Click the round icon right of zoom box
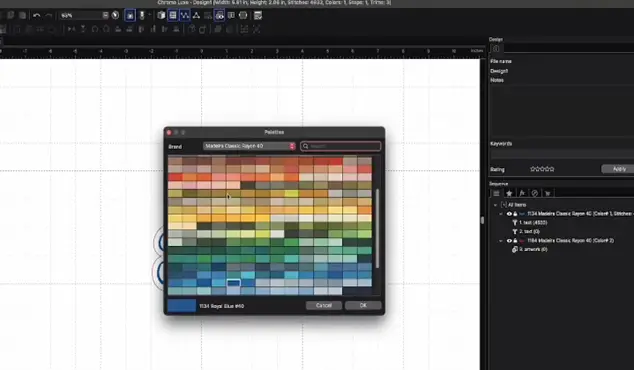The height and width of the screenshot is (370, 634). (116, 15)
